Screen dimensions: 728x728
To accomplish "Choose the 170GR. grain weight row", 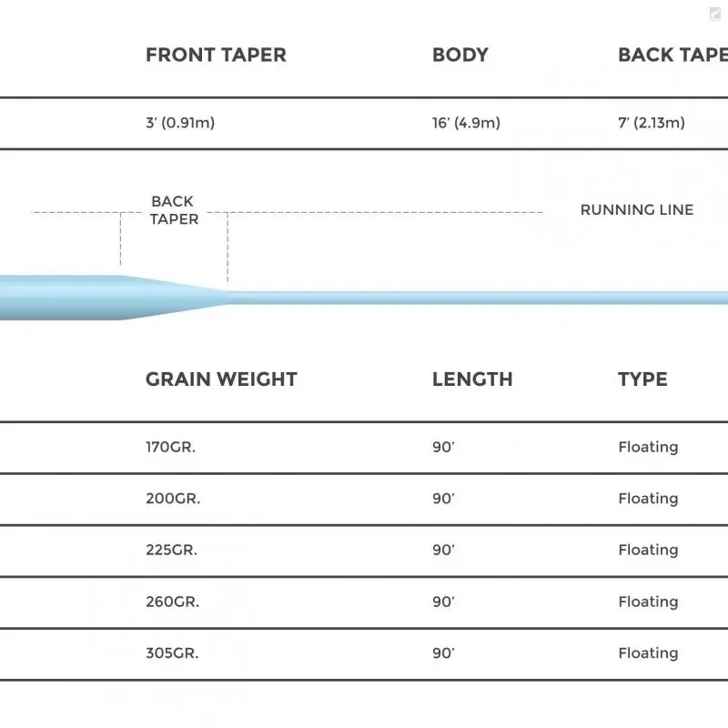I will pos(172,447).
